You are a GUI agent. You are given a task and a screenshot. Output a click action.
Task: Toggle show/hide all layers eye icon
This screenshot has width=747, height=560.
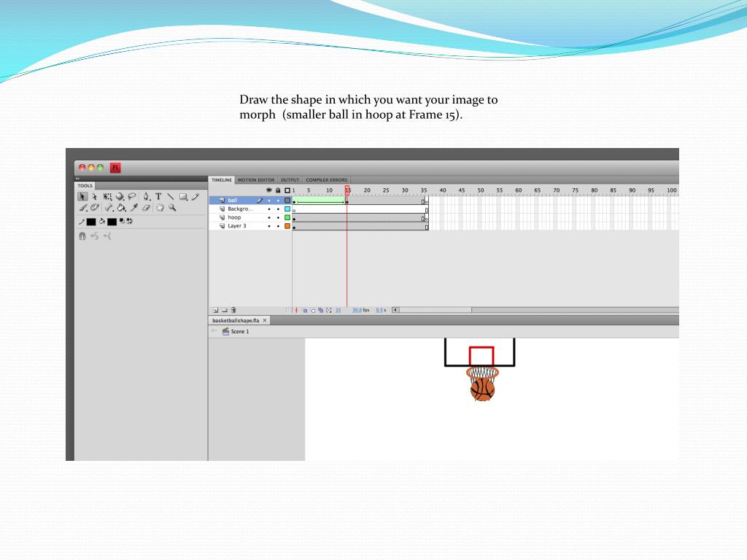[268, 190]
